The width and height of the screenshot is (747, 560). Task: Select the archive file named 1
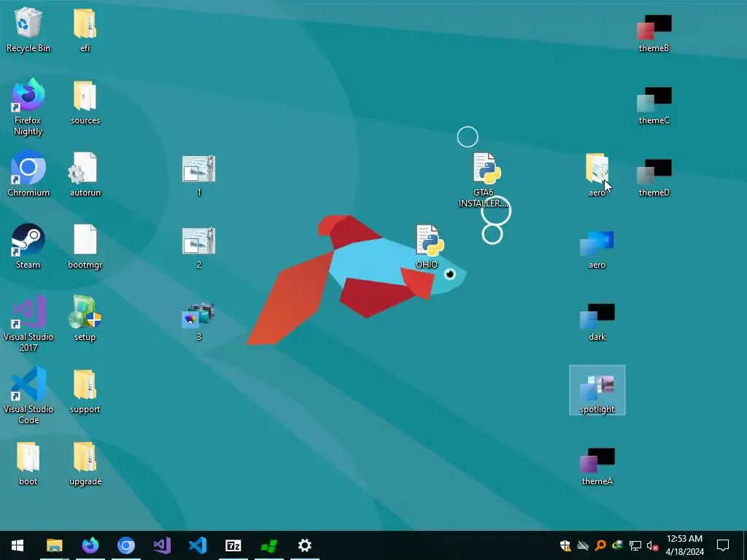198,175
